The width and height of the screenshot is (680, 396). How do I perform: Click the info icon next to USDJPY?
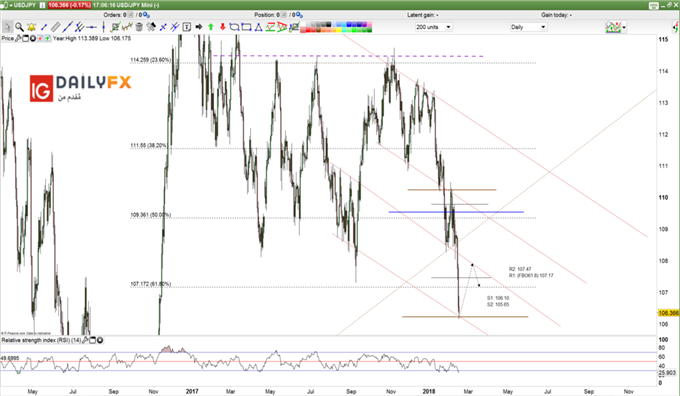pos(42,5)
